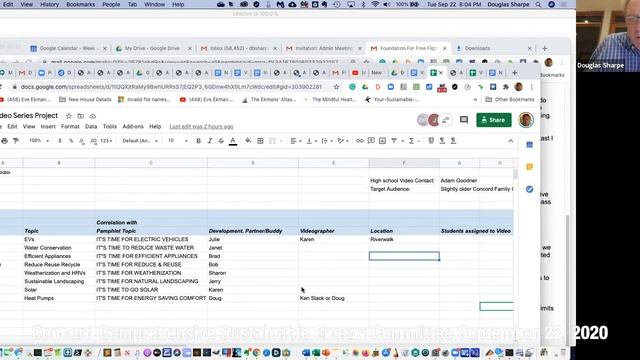The width and height of the screenshot is (640, 360).
Task: Open the Tools menu in Sheets
Action: [x=110, y=127]
